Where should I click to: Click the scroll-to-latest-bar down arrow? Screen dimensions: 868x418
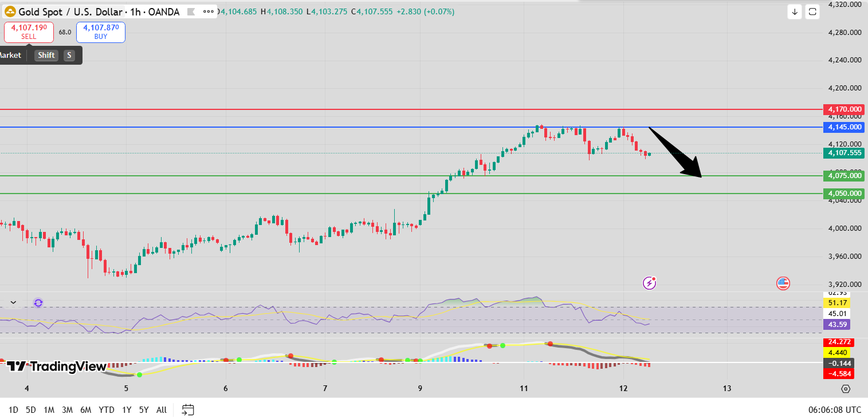(x=795, y=11)
